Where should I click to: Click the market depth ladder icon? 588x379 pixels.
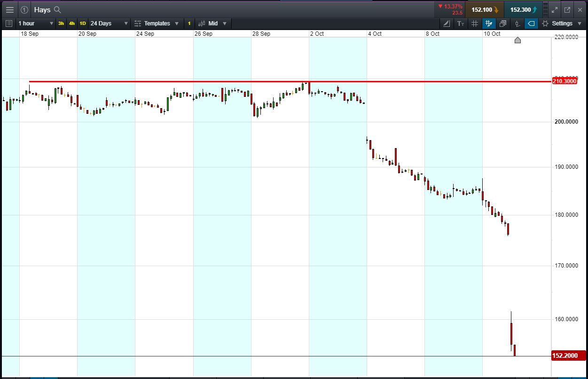[x=545, y=9]
